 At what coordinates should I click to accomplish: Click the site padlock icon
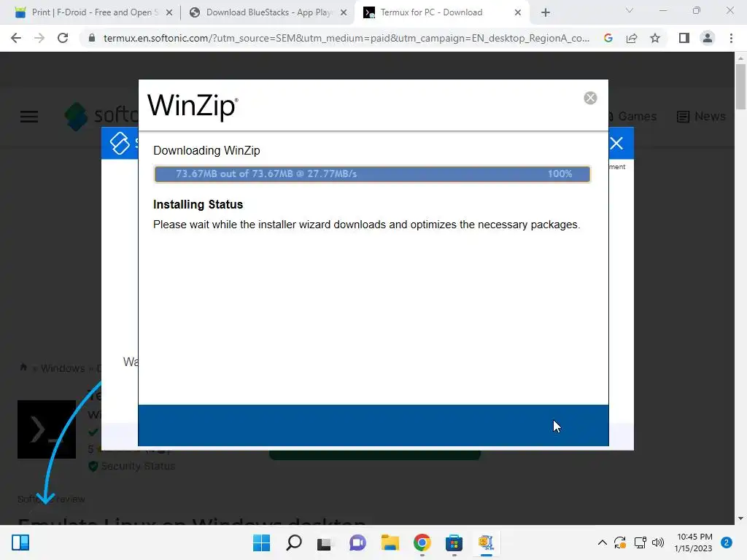(x=92, y=38)
